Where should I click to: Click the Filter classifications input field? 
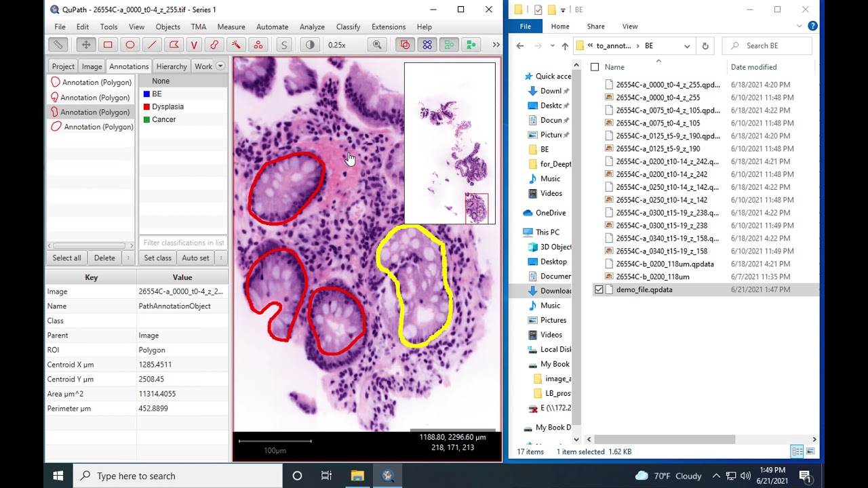[183, 243]
